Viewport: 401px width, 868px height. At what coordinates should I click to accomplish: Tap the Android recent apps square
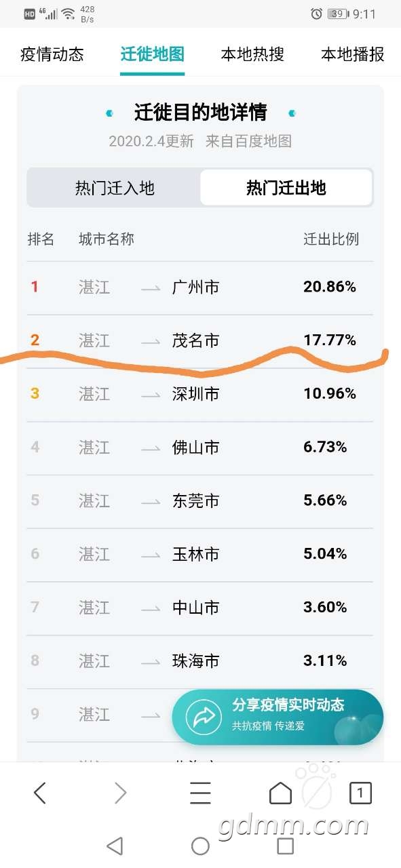click(x=286, y=846)
